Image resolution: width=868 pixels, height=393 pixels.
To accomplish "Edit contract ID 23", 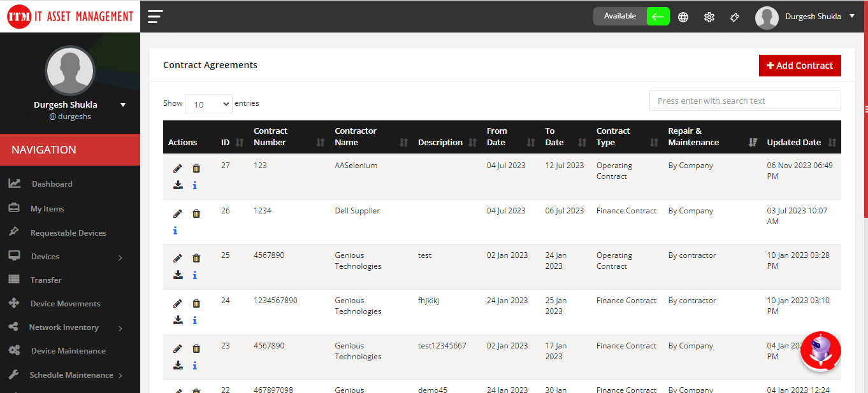I will pos(178,348).
